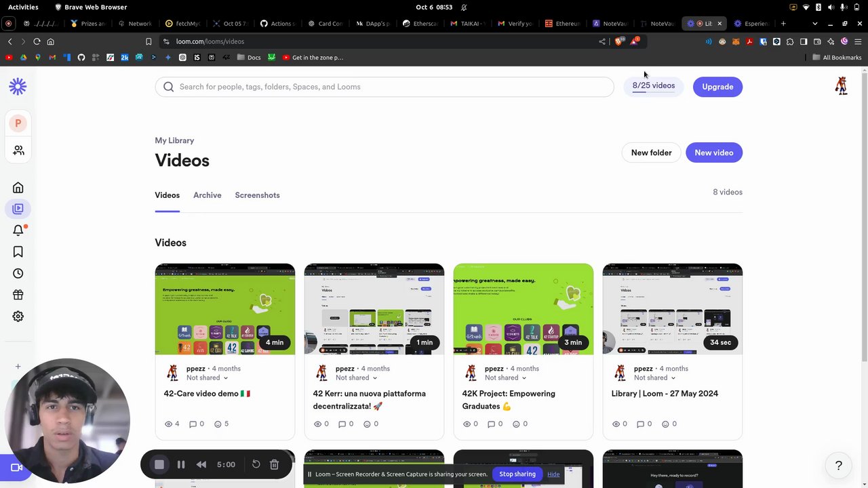The width and height of the screenshot is (868, 488).
Task: Switch to the Archive tab
Action: click(207, 195)
